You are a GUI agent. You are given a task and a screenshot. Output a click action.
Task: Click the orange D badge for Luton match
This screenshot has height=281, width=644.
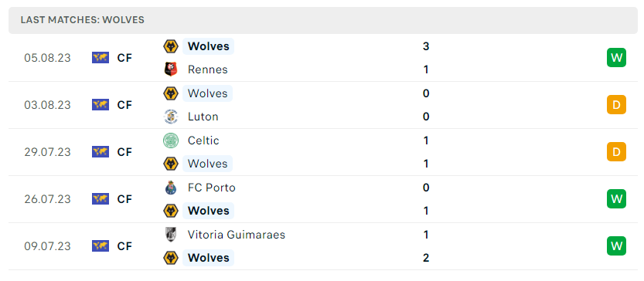point(616,105)
